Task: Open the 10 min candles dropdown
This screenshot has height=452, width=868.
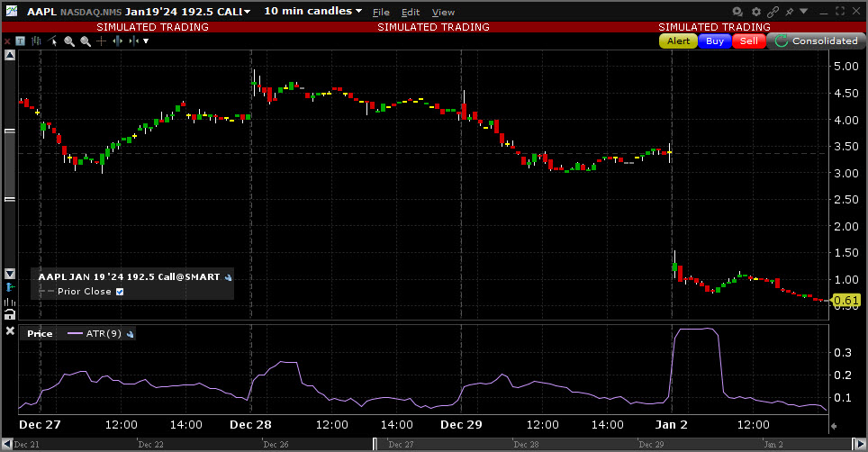Action: (312, 11)
